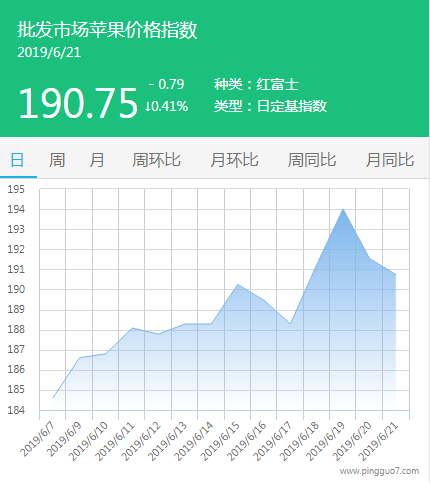Click the percentage drop 0.41%
430x483 pixels.
[x=166, y=106]
